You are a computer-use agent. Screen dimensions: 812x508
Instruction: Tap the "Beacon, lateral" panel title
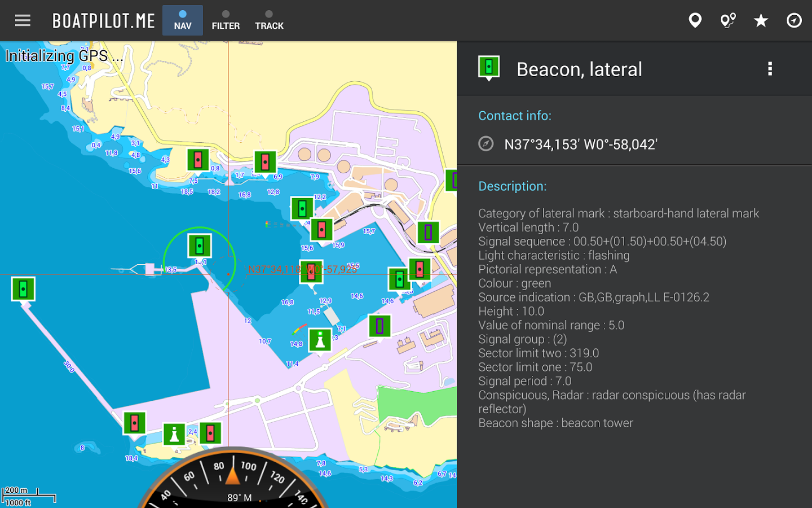579,69
